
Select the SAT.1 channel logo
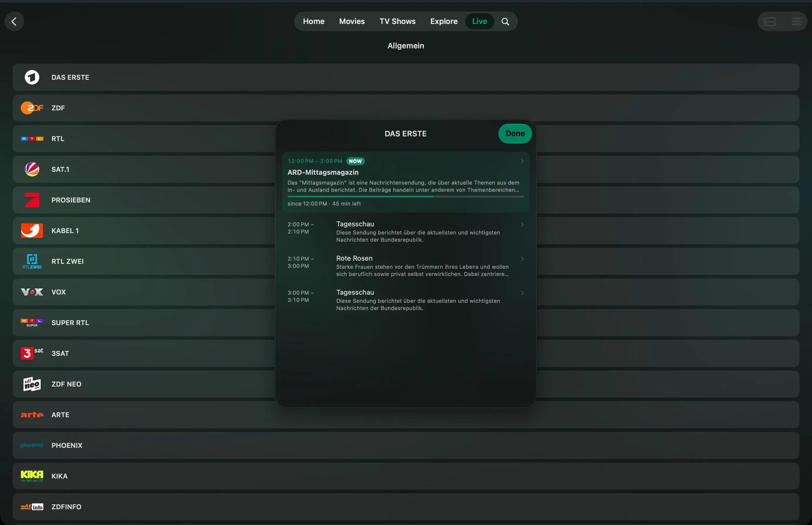pos(32,169)
